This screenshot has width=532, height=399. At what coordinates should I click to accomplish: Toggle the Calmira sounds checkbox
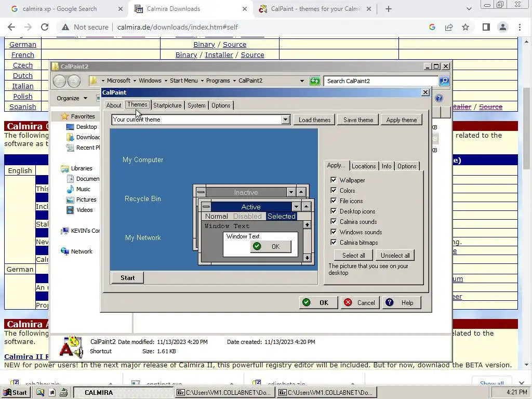(334, 221)
